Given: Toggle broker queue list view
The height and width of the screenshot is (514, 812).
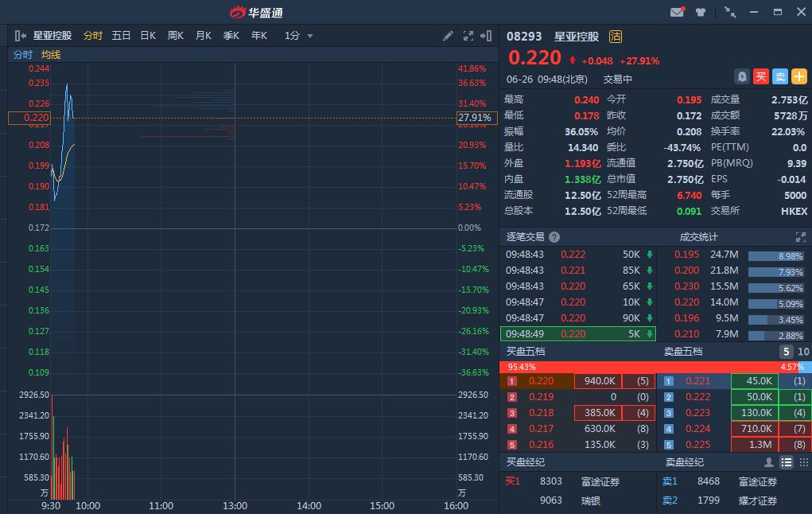Looking at the screenshot, I should (787, 462).
